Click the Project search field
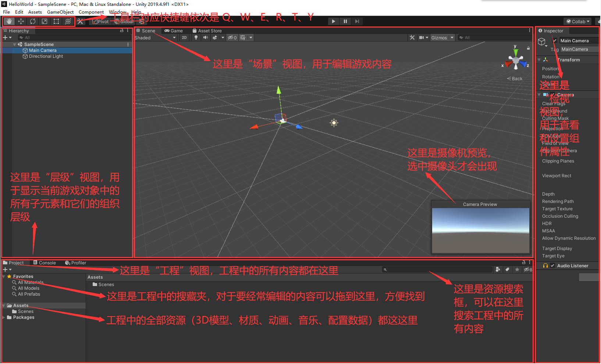The height and width of the screenshot is (364, 601). (x=438, y=269)
